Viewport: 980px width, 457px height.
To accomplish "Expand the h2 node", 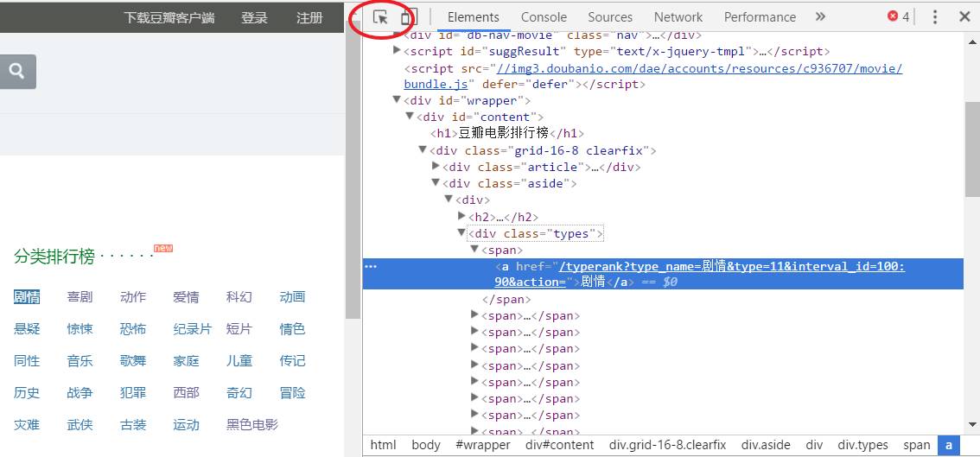I will click(462, 216).
